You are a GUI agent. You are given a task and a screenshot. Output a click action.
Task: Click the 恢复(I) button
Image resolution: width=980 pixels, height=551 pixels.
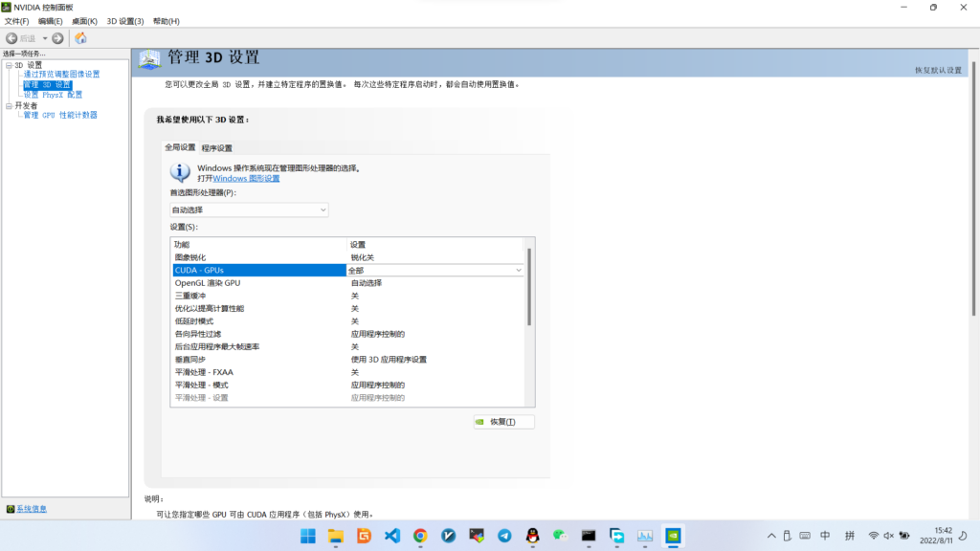[503, 422]
